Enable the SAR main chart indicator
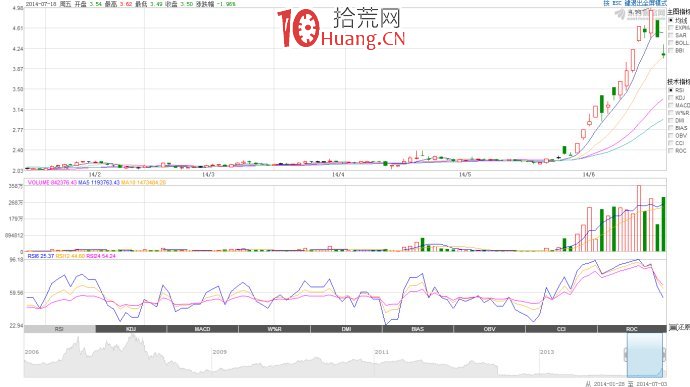690x387 pixels. click(671, 35)
